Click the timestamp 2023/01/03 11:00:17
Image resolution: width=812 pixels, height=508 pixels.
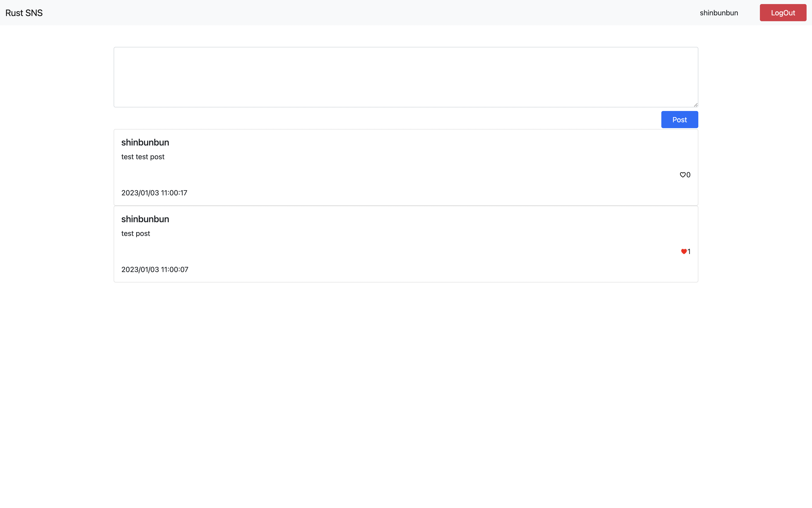pos(154,193)
